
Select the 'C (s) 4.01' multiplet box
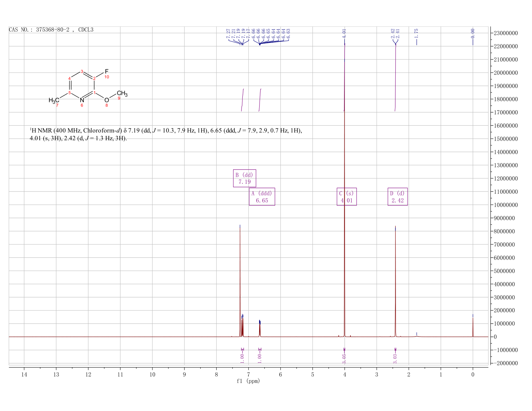tap(347, 197)
